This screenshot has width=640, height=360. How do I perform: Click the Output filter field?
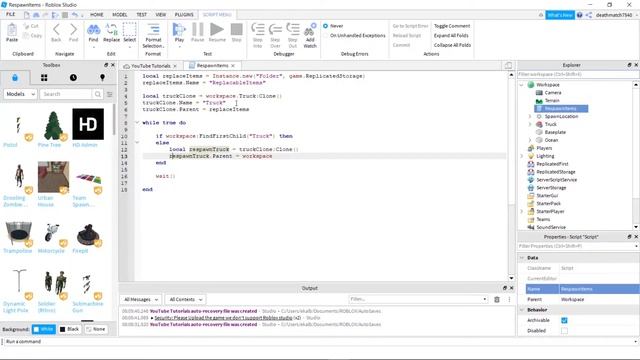pos(418,299)
